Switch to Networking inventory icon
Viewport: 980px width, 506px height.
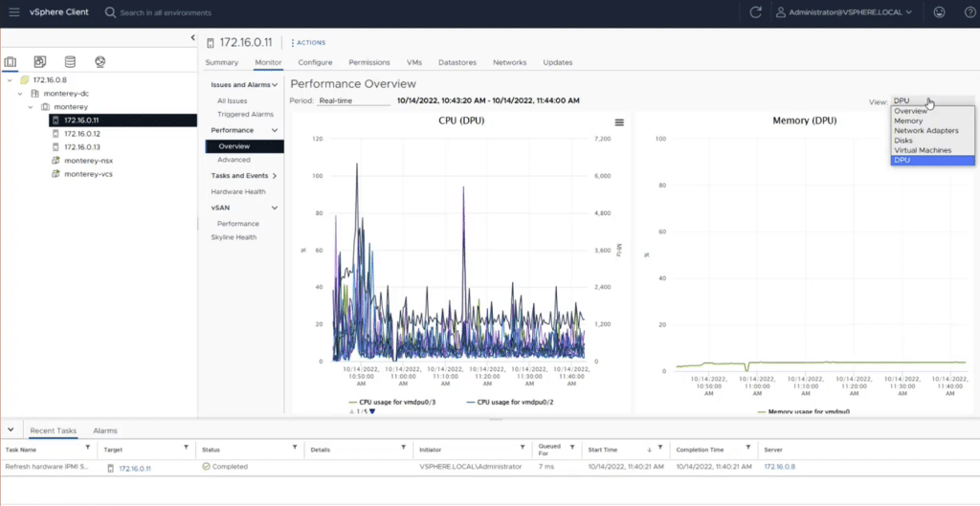point(100,62)
